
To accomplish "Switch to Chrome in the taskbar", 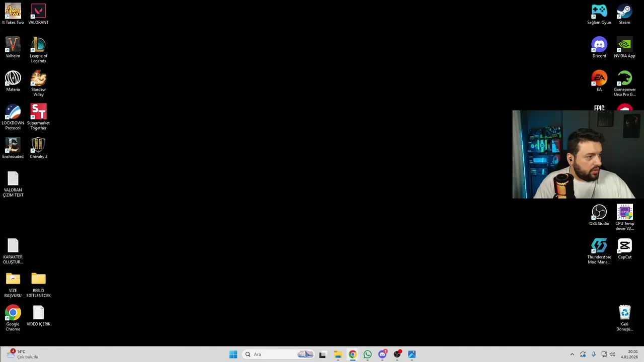I will pyautogui.click(x=353, y=354).
